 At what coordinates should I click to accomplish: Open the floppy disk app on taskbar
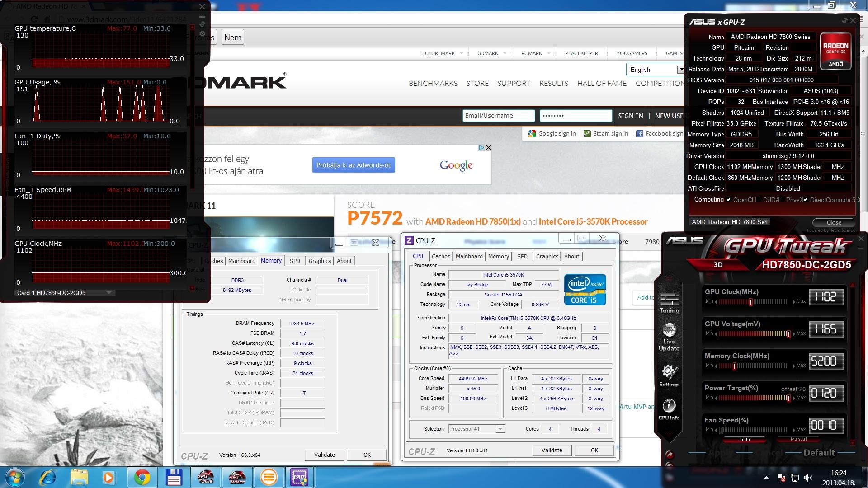click(x=174, y=477)
